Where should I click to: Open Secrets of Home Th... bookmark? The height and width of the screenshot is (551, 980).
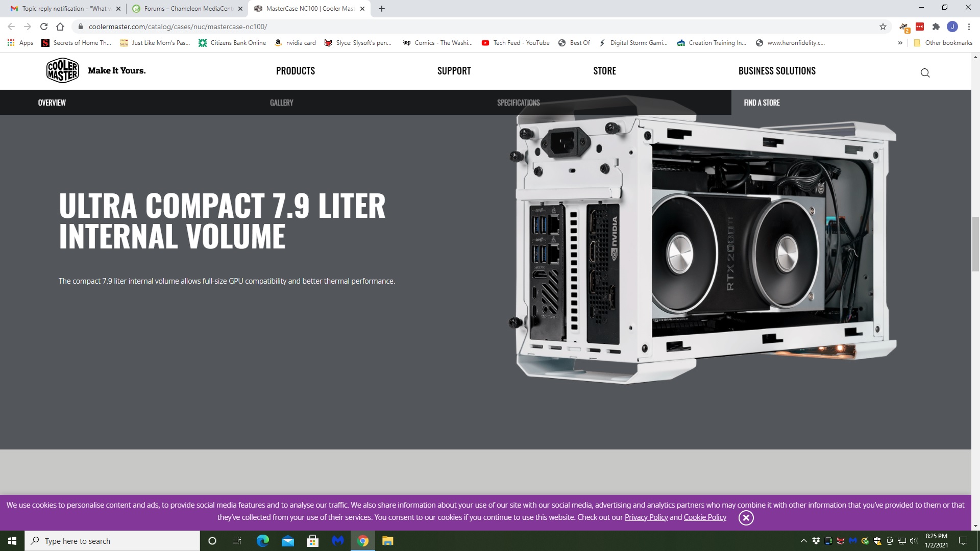77,43
